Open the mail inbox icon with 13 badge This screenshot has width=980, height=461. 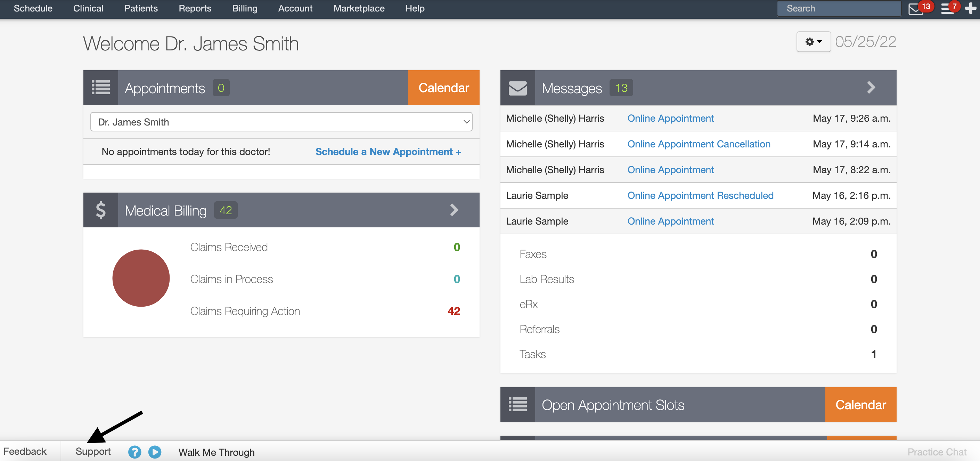[x=915, y=8]
